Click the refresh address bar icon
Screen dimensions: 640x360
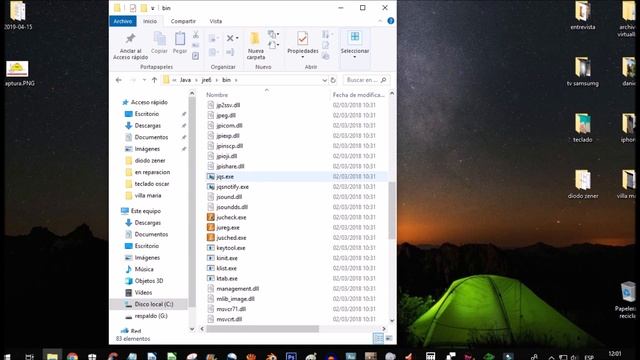tap(333, 80)
